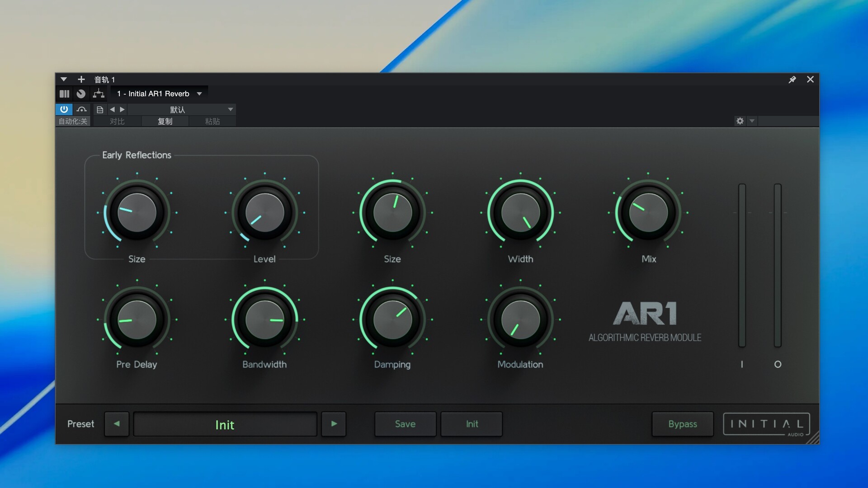Click the 对比 compare button
868x488 pixels.
[x=117, y=121]
